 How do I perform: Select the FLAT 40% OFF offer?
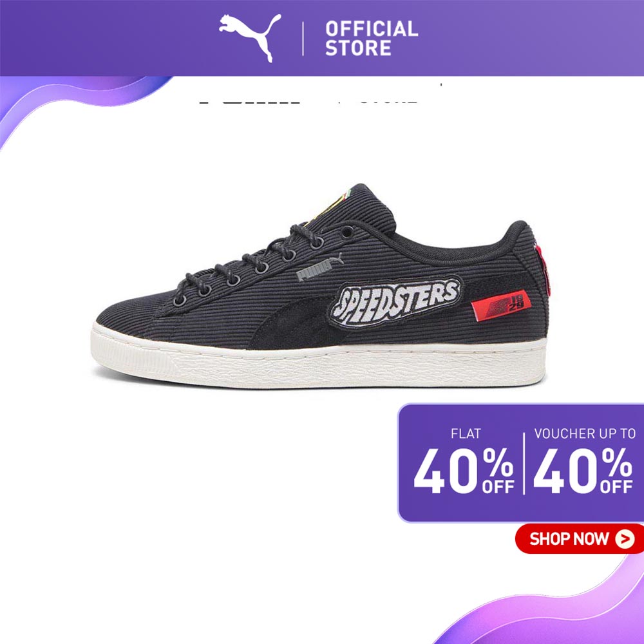pyautogui.click(x=464, y=461)
